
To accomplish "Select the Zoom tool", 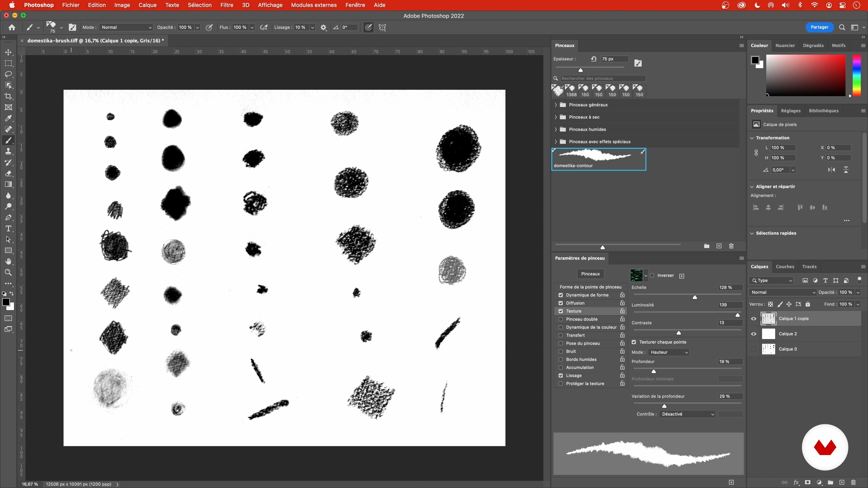I will pos(8,272).
